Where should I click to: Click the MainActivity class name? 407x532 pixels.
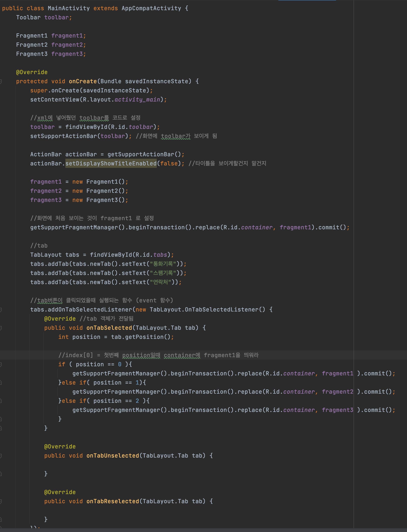tap(69, 8)
